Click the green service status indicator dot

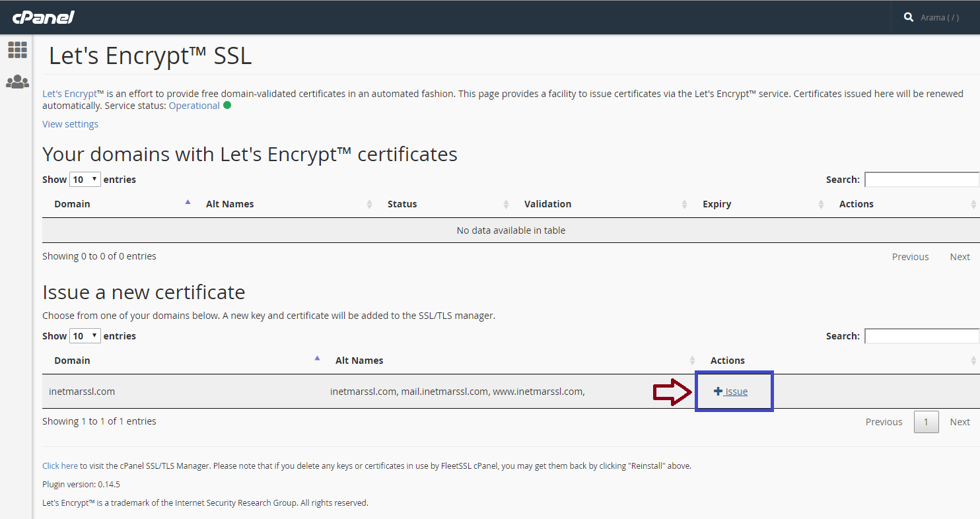[x=227, y=105]
